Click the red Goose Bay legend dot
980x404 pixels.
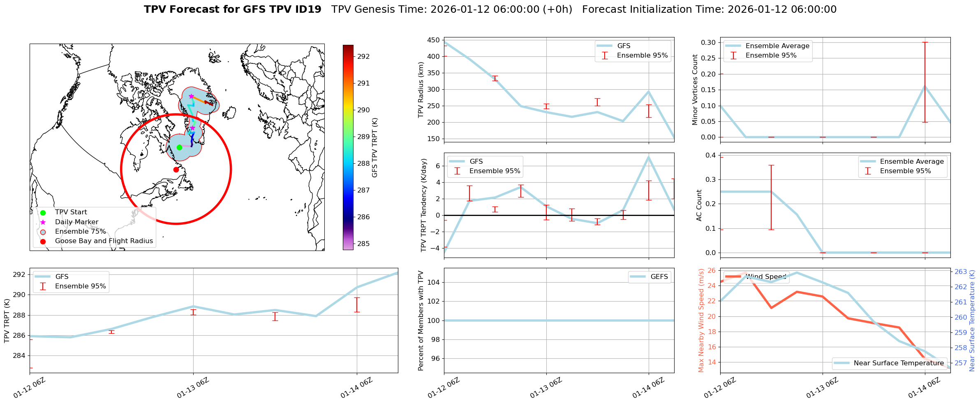(x=43, y=241)
